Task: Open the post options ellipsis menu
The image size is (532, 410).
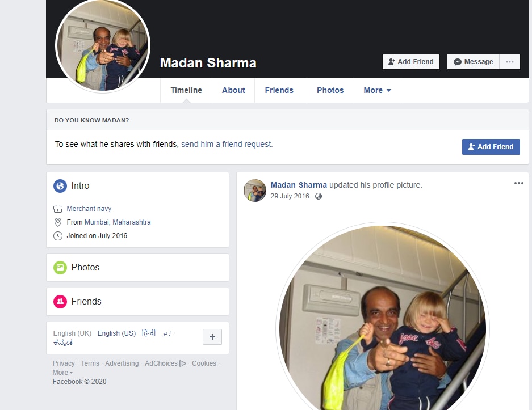Action: point(518,183)
